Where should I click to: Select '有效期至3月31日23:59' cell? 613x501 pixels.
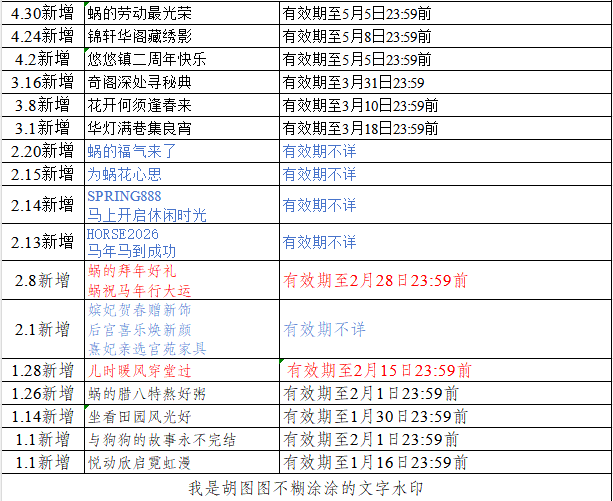[x=445, y=82]
